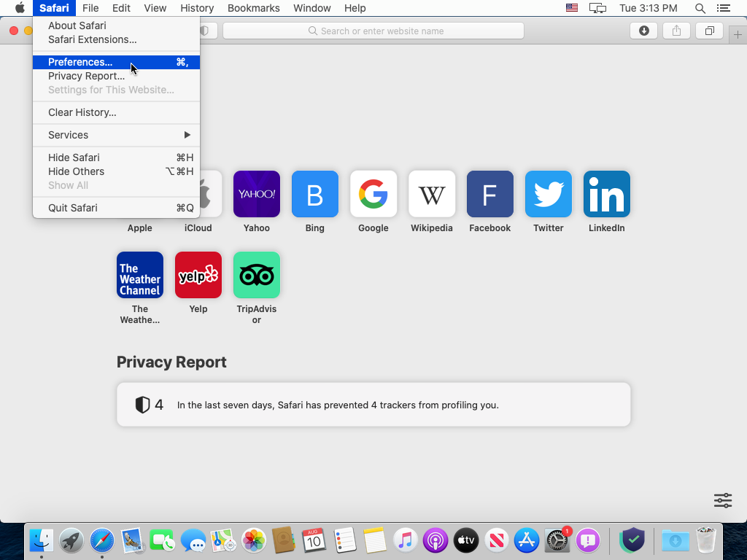Open FaceTime from the Dock
Image resolution: width=747 pixels, height=560 pixels.
click(x=162, y=540)
